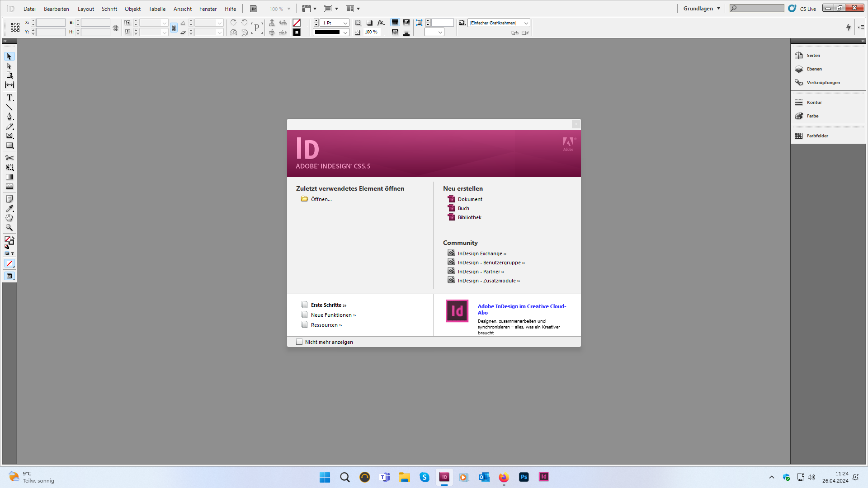Open the view options dropdown
This screenshot has width=868, height=488.
pos(309,9)
